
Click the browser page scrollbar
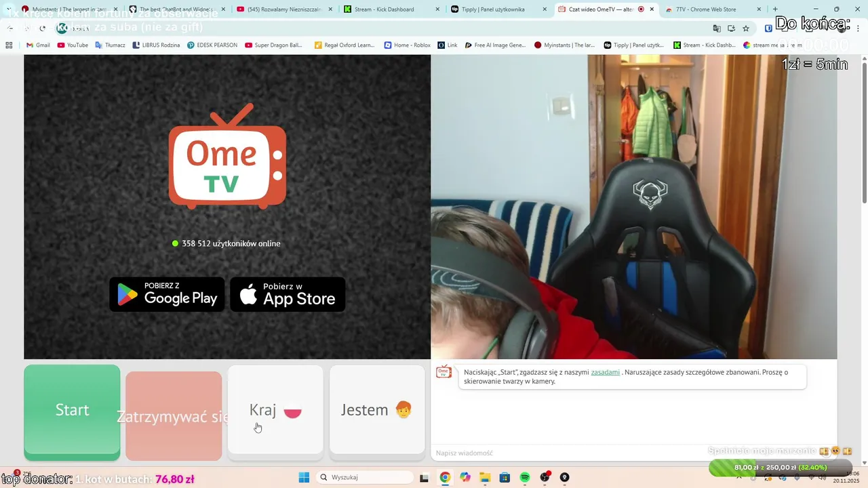coord(864,134)
